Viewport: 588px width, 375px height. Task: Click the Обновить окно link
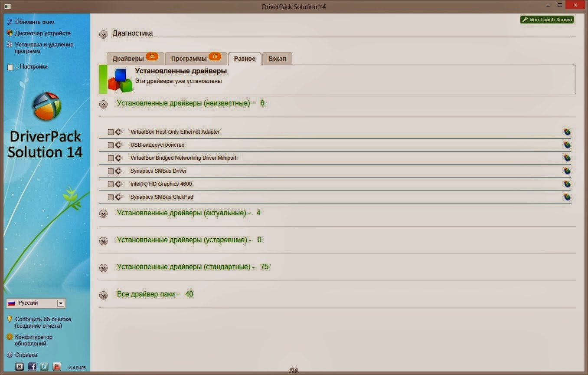pyautogui.click(x=35, y=22)
